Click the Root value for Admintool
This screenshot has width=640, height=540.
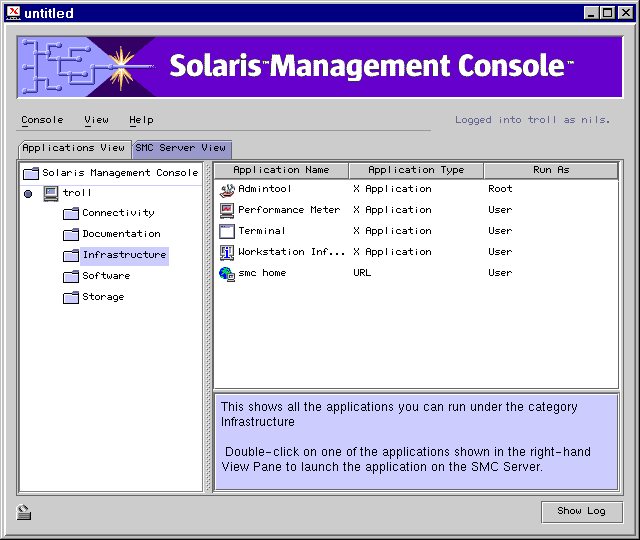pos(500,189)
